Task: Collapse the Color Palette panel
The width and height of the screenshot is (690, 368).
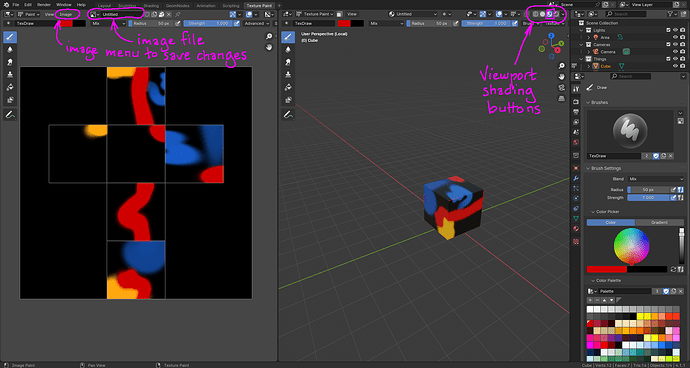Action: [x=592, y=280]
